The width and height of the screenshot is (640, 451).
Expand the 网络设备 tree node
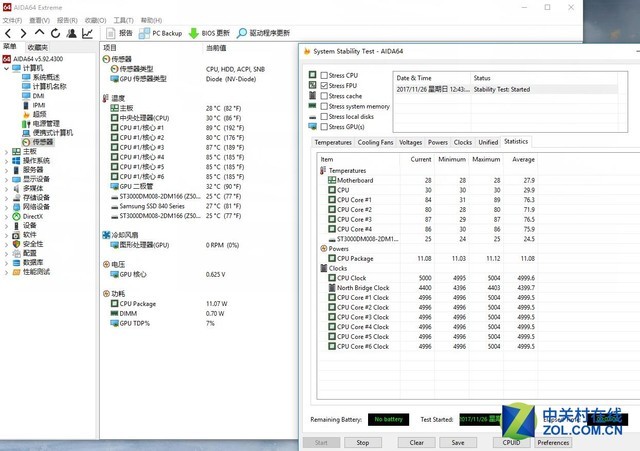point(6,207)
